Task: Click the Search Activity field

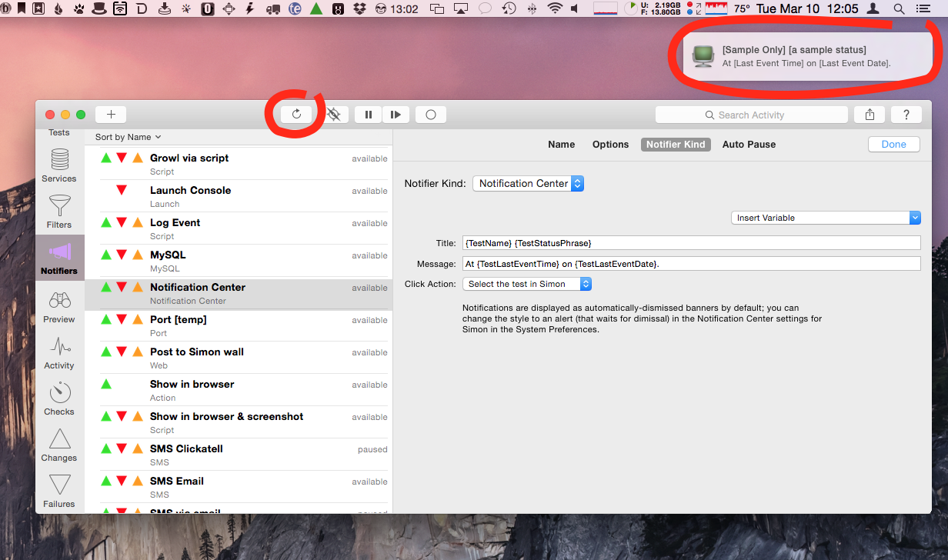Action: point(752,115)
